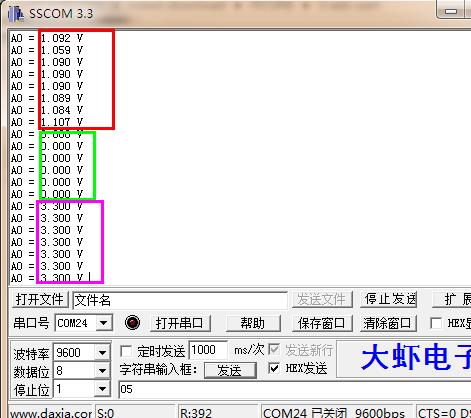Viewport: 471px width, 418px height.
Task: Click the 串口号 label
Action: (x=31, y=323)
